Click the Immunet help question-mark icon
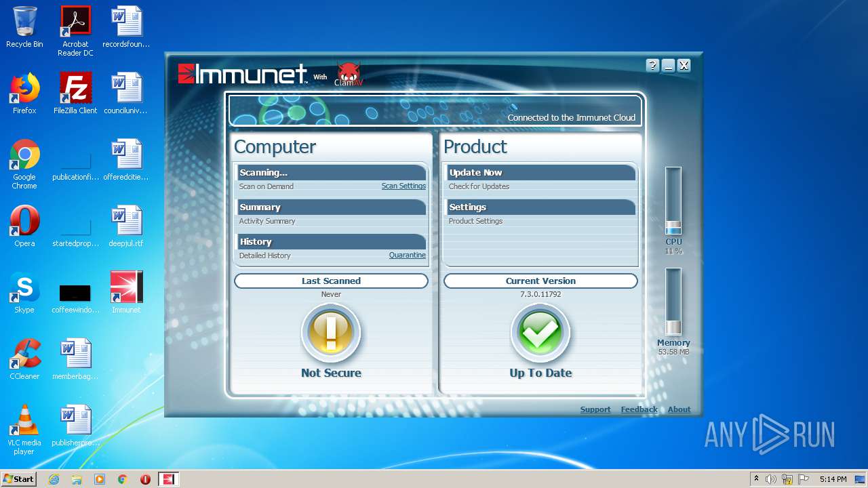This screenshot has height=488, width=868. [x=652, y=65]
